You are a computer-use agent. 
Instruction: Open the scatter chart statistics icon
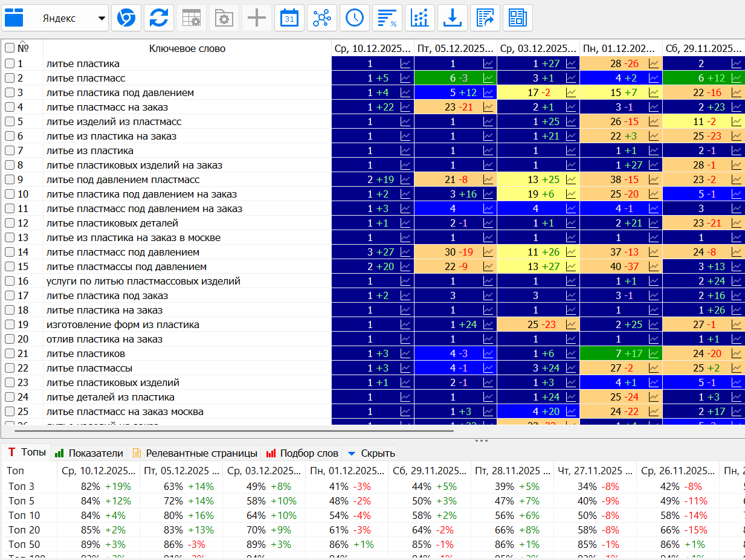point(420,18)
